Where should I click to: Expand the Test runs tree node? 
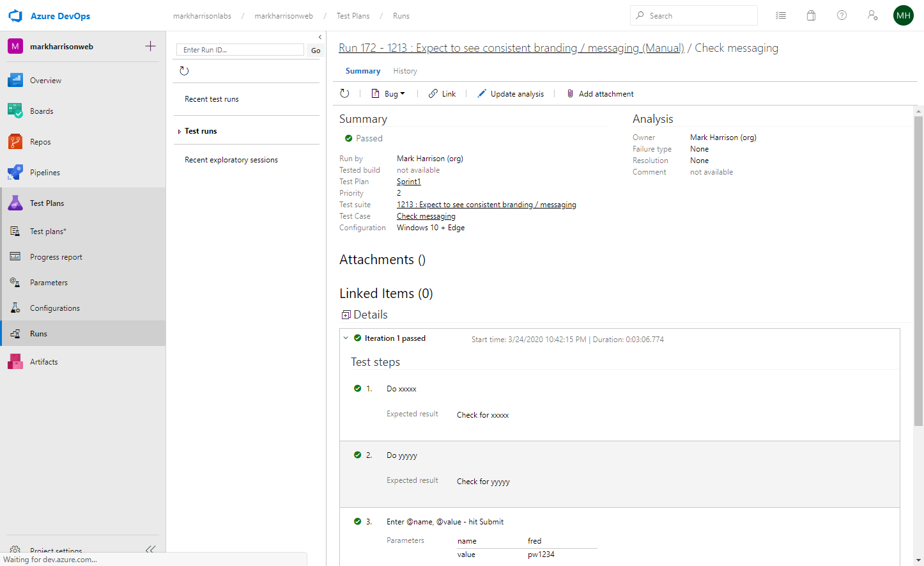point(179,132)
